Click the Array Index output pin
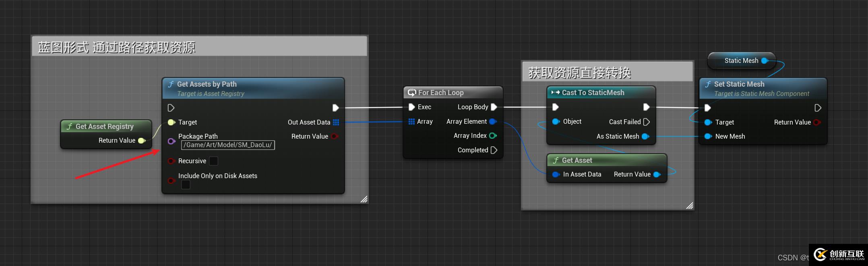This screenshot has width=868, height=266. [x=493, y=136]
